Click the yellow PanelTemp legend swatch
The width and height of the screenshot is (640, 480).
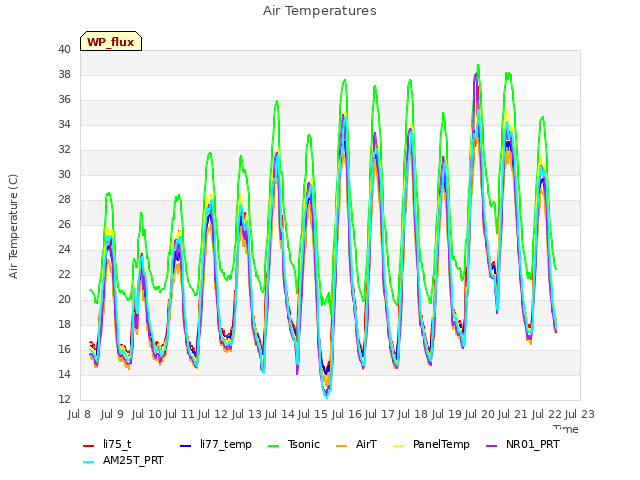click(398, 446)
